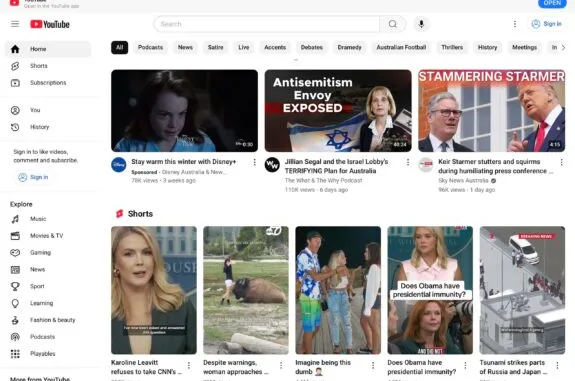Play the STAMMERING STARMER thumbnail

pyautogui.click(x=491, y=111)
